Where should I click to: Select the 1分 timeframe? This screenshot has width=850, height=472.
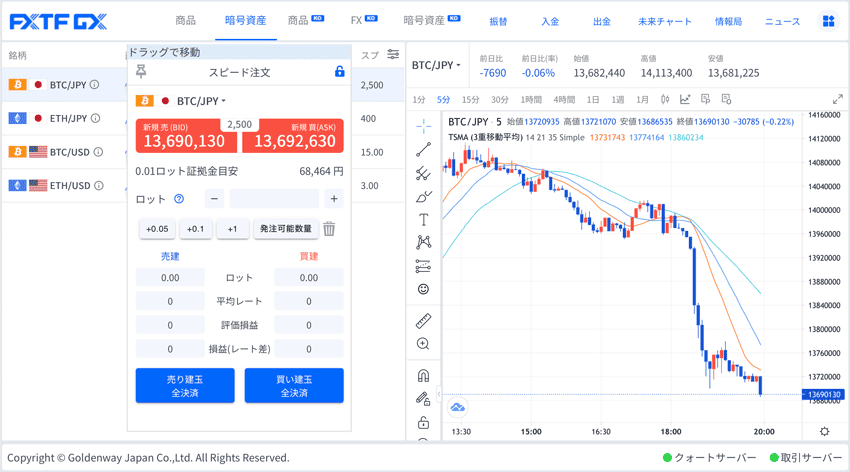[418, 99]
